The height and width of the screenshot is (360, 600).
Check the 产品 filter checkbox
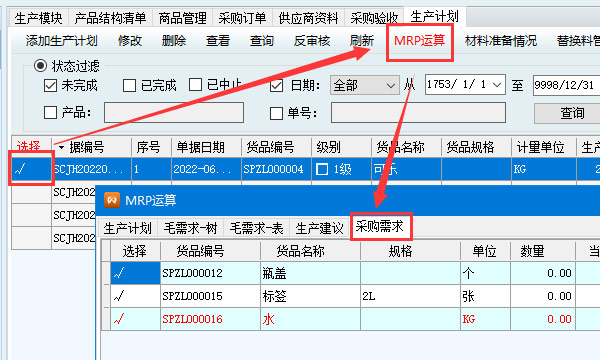point(50,113)
